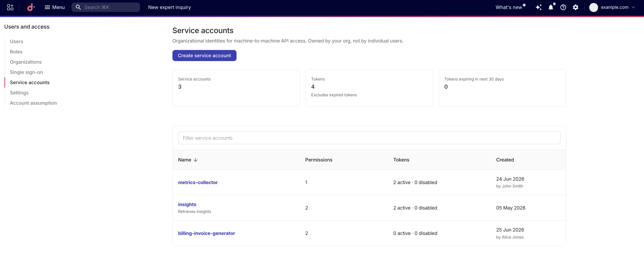Open Settings in the sidebar
Screen dimensions: 644x261
coord(19,93)
